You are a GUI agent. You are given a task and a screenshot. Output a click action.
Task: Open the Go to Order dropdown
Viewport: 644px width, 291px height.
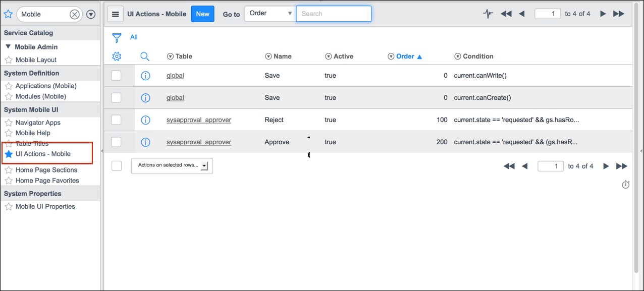click(x=270, y=14)
